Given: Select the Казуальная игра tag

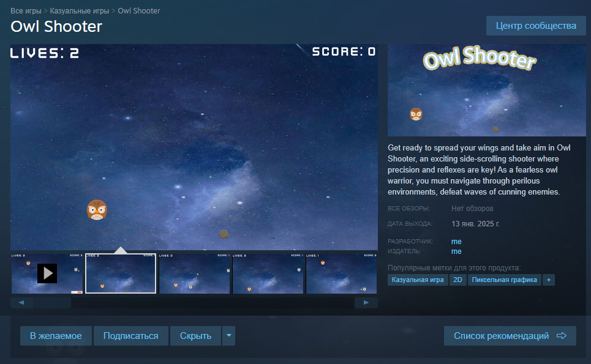Looking at the screenshot, I should tap(418, 280).
